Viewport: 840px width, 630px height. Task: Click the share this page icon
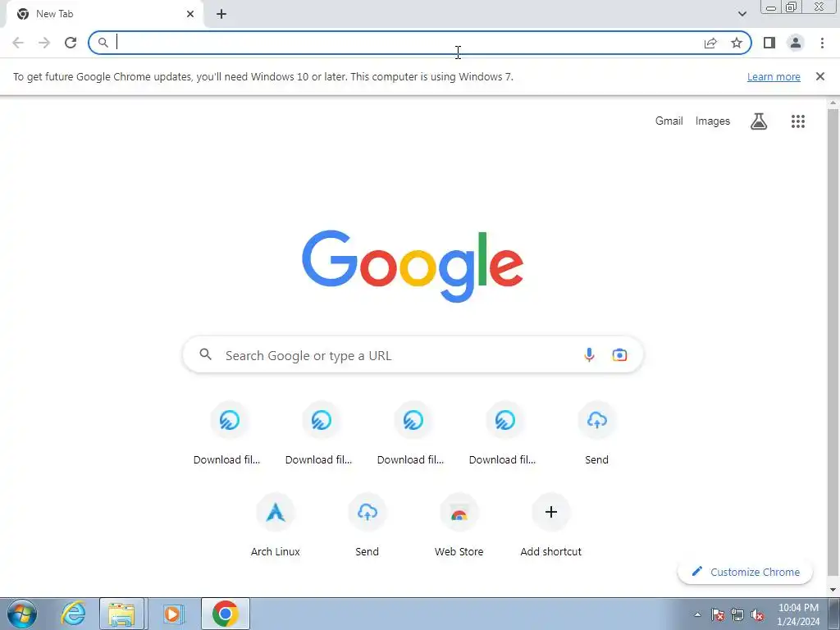coord(710,43)
